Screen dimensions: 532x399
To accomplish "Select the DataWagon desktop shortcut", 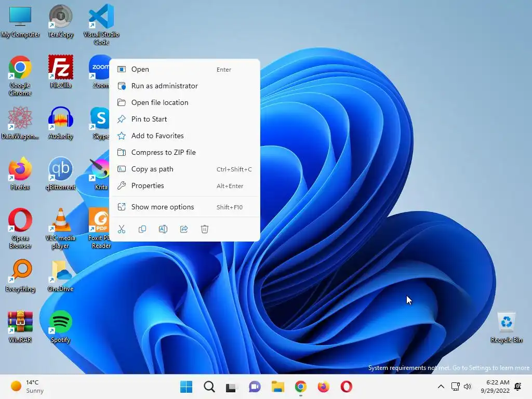I will [x=20, y=123].
